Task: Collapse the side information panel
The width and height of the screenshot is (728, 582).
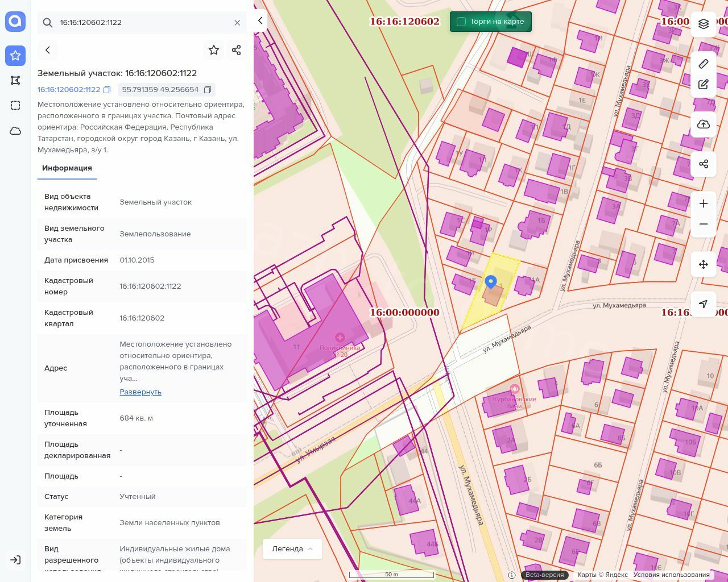Action: pyautogui.click(x=260, y=20)
